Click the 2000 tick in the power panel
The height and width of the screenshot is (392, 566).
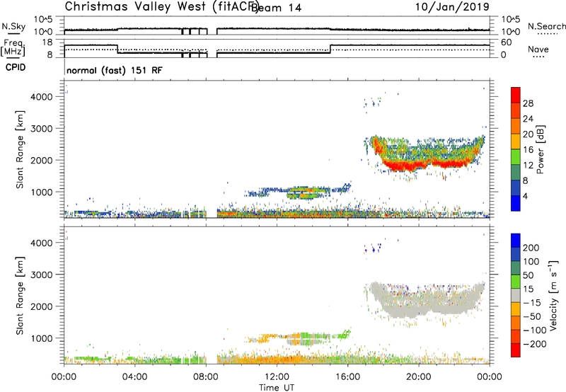tap(41, 160)
